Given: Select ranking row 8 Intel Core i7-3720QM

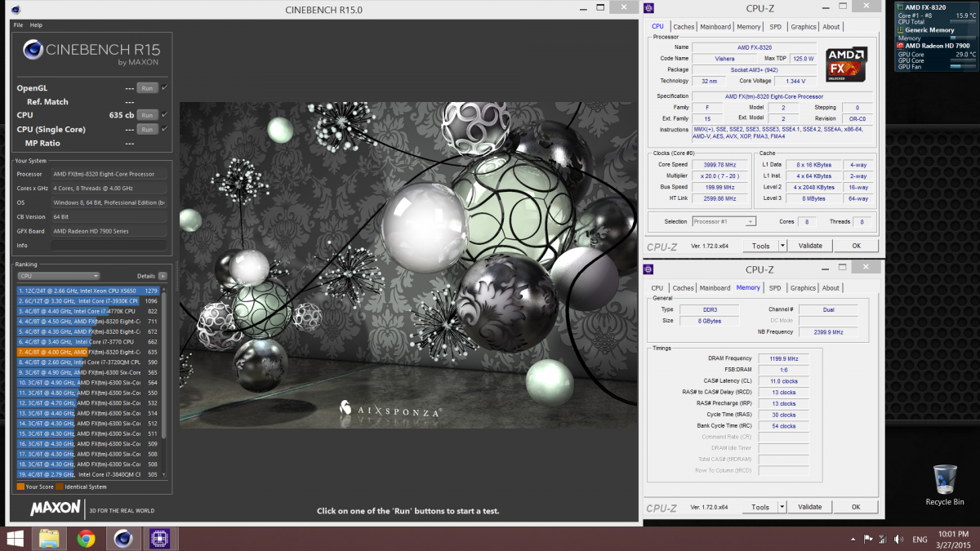Looking at the screenshot, I should click(x=88, y=362).
